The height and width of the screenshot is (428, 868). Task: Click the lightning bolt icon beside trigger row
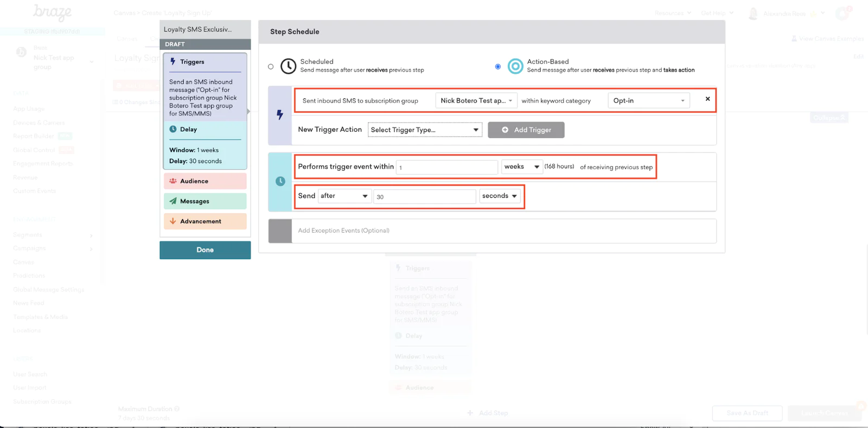[x=280, y=115]
